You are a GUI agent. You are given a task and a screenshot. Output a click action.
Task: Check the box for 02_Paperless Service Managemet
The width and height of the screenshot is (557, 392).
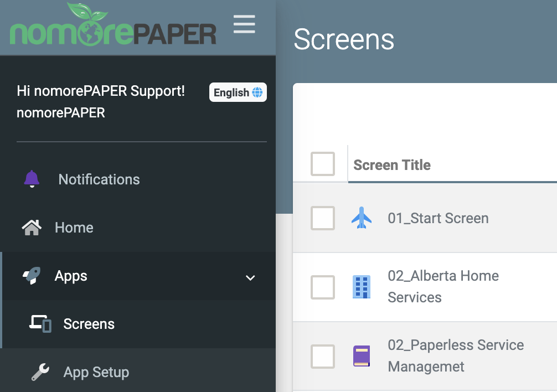click(323, 356)
